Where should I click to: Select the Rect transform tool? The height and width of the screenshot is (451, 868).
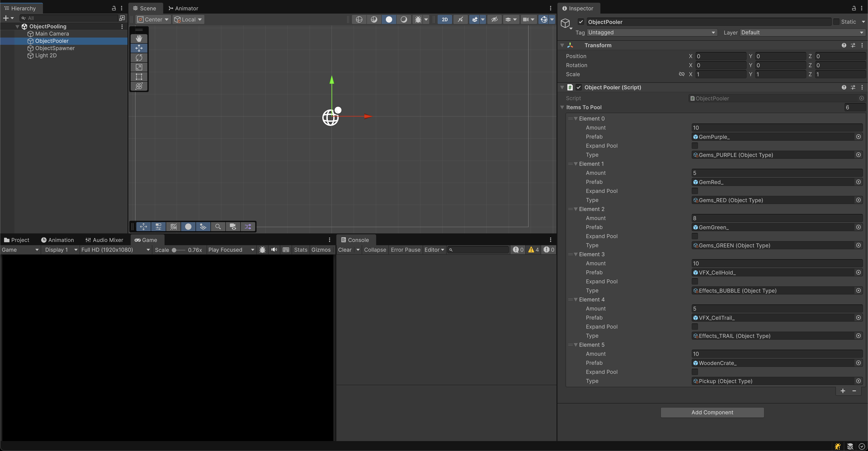[139, 76]
